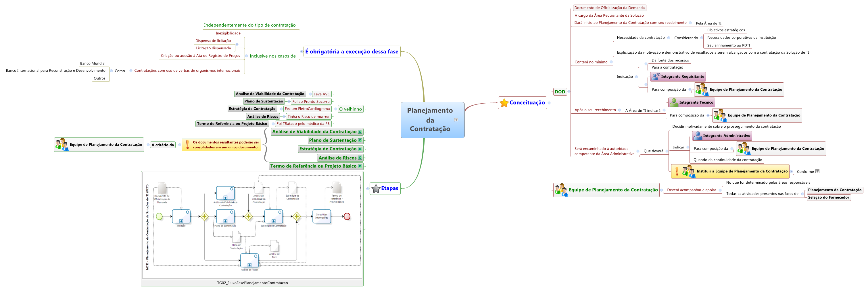
Task: Click the Integrante Requisitante speaking person icon
Action: point(656,77)
